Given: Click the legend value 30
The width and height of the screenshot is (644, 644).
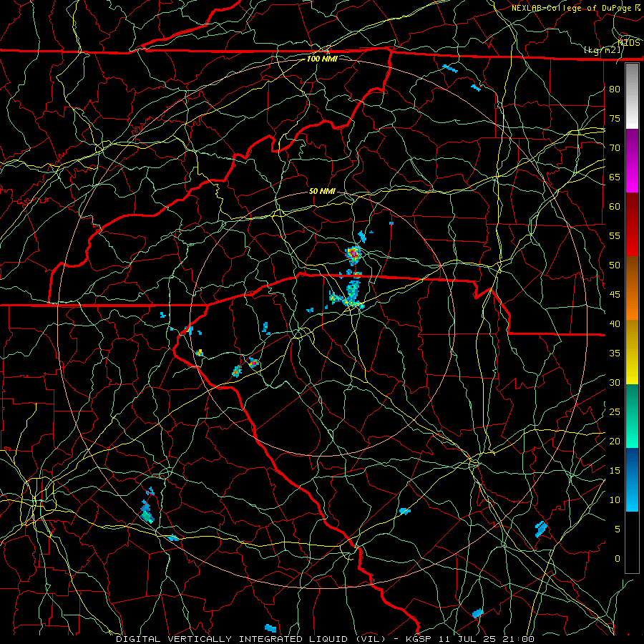Looking at the screenshot, I should 615,382.
